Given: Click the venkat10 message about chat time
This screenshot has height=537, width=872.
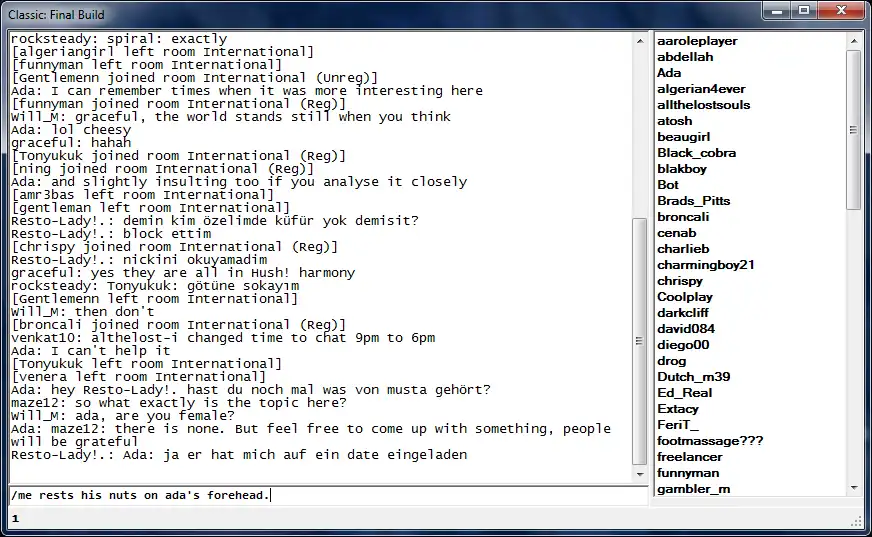Looking at the screenshot, I should coord(223,338).
